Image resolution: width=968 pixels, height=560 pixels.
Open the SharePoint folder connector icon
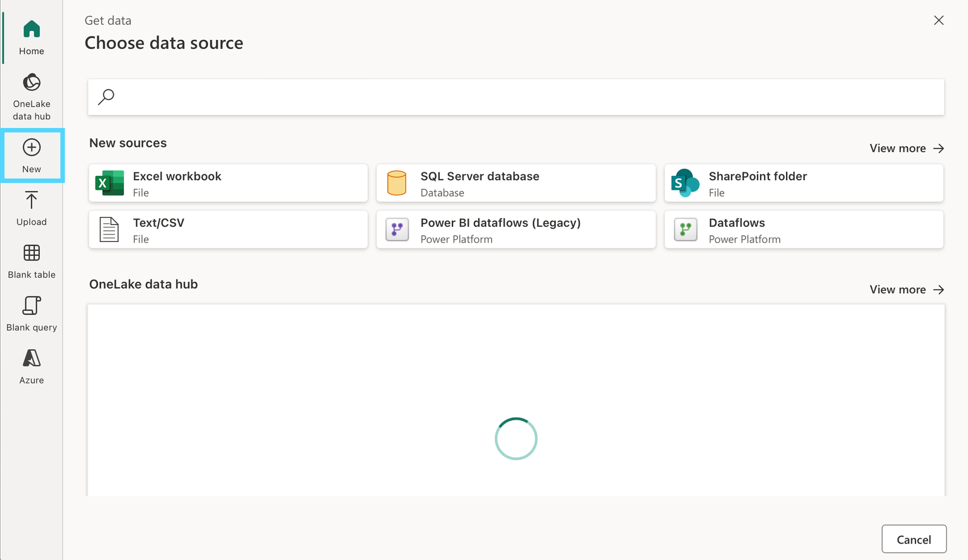pyautogui.click(x=684, y=183)
